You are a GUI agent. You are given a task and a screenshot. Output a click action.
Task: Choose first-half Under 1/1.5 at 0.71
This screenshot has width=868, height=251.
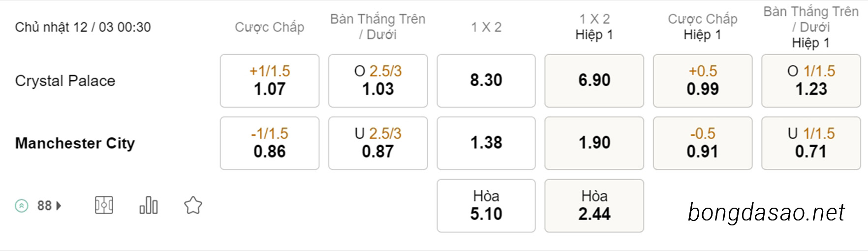(x=811, y=143)
